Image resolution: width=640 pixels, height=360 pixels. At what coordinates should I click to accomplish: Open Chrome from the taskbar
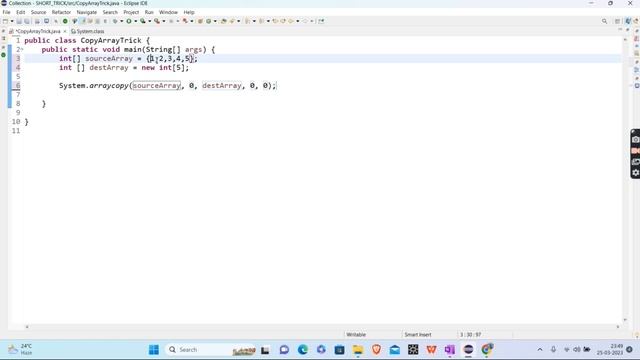pyautogui.click(x=487, y=350)
